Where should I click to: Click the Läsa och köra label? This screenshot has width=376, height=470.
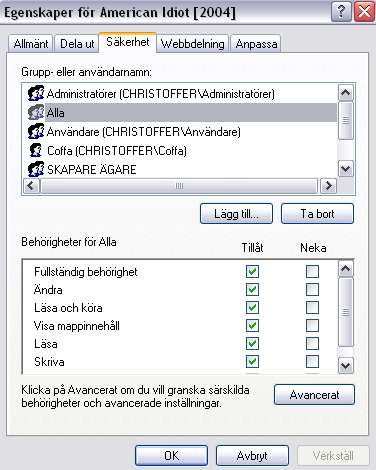(68, 308)
